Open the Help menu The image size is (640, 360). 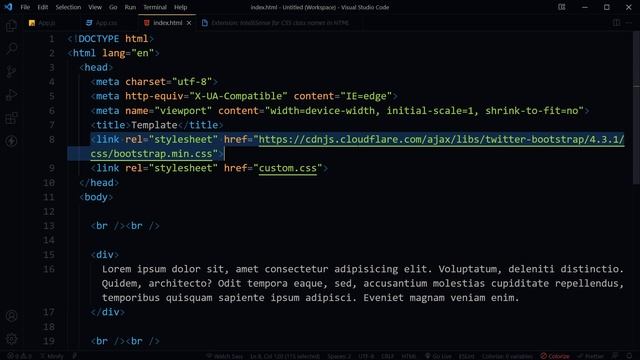click(x=180, y=7)
